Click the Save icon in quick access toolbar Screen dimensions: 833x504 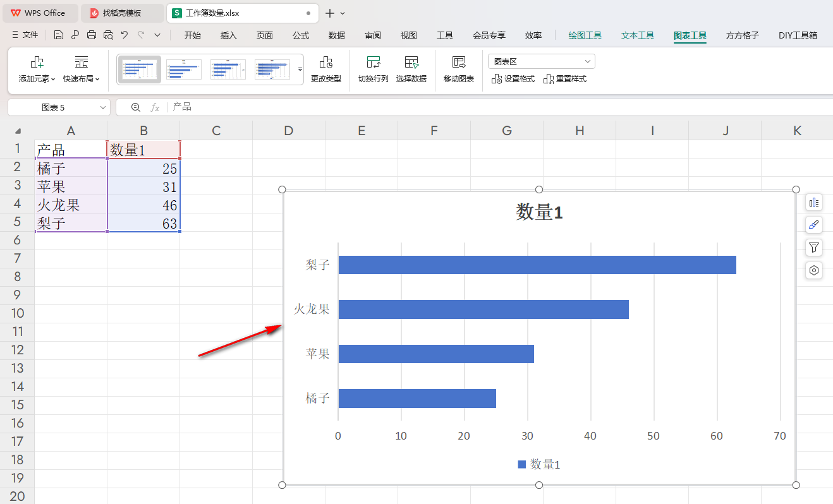tap(59, 35)
